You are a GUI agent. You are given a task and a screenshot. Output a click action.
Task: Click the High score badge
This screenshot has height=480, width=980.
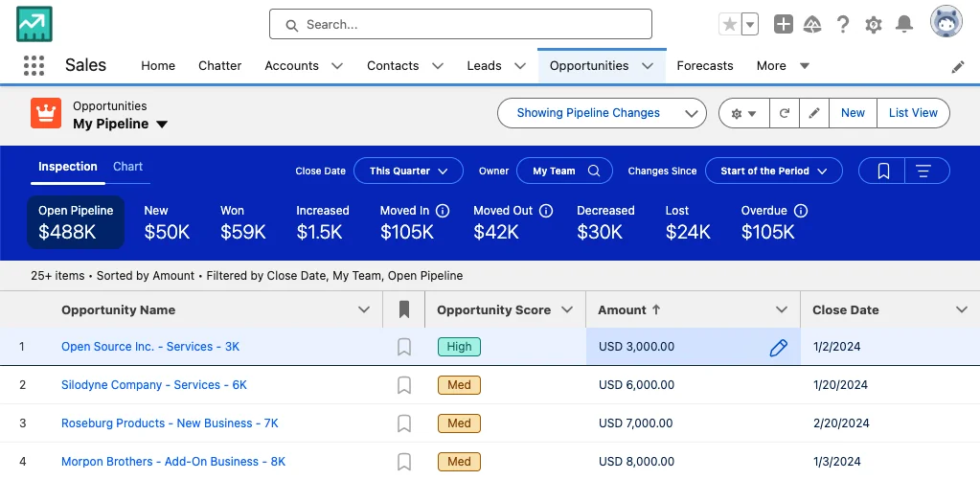460,347
